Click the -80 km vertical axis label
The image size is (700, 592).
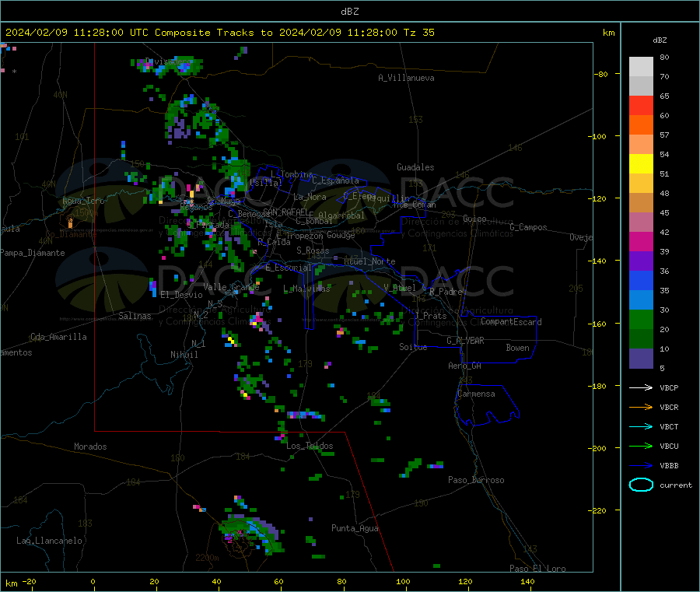(600, 74)
